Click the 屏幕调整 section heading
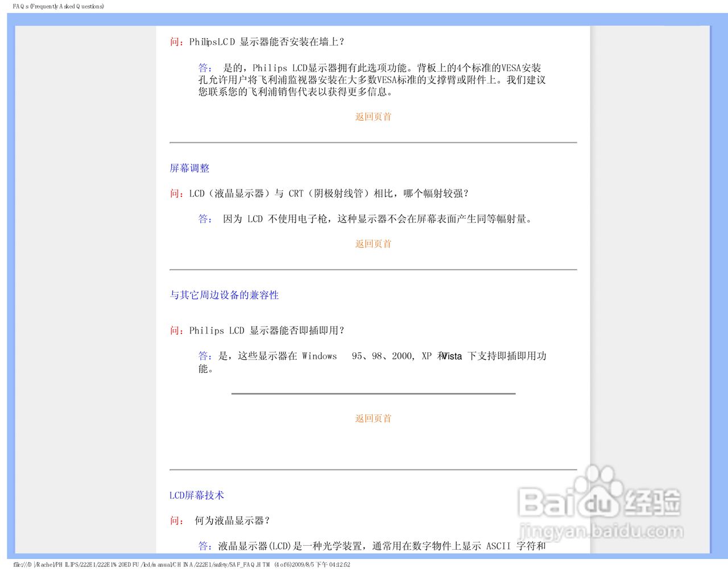 [x=189, y=168]
